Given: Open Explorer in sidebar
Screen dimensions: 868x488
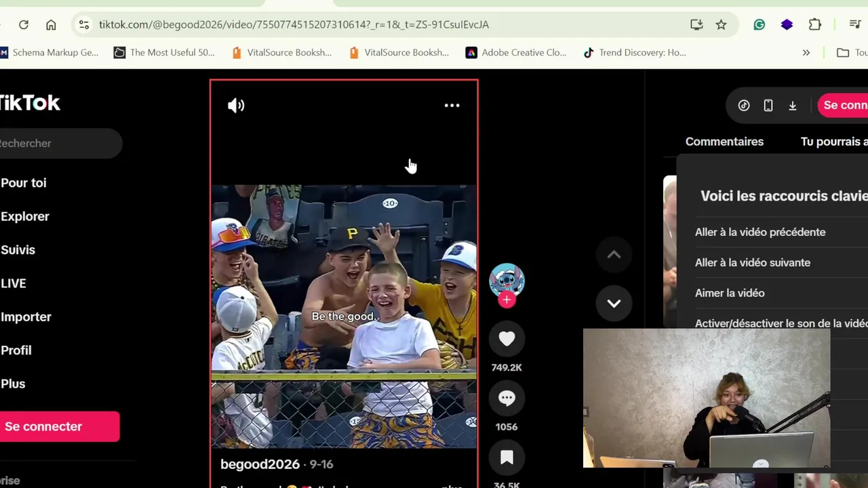Looking at the screenshot, I should 25,216.
